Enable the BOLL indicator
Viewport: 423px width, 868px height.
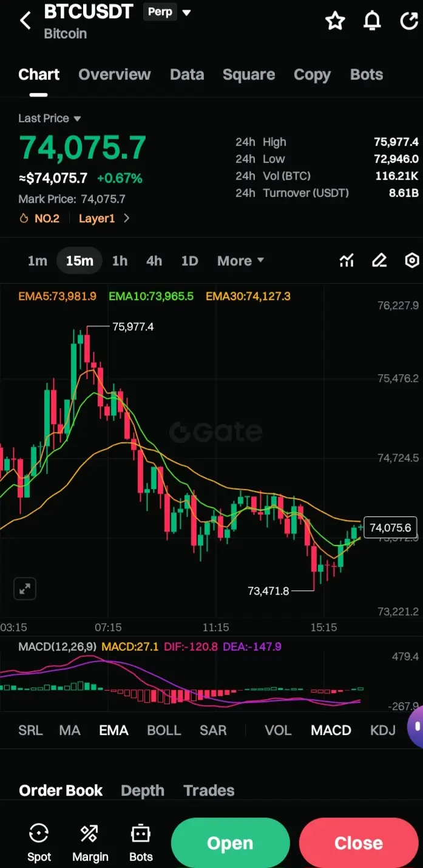[x=164, y=730]
